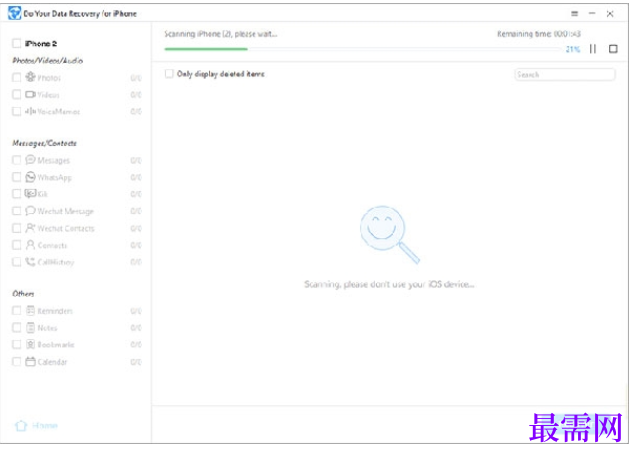
Task: Select the WhatsApp category label
Action: 54,177
